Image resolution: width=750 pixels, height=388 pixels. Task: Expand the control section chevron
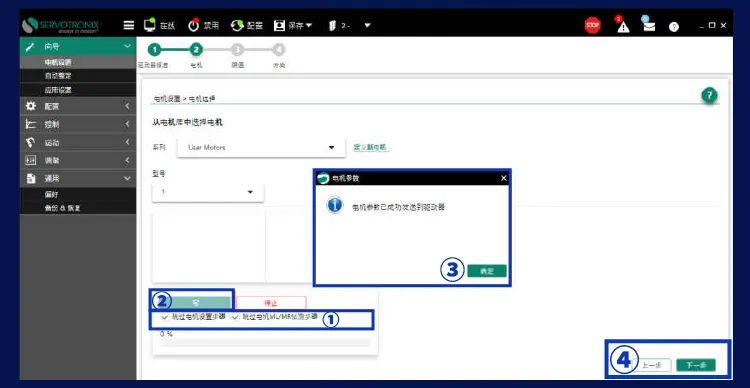pos(127,124)
